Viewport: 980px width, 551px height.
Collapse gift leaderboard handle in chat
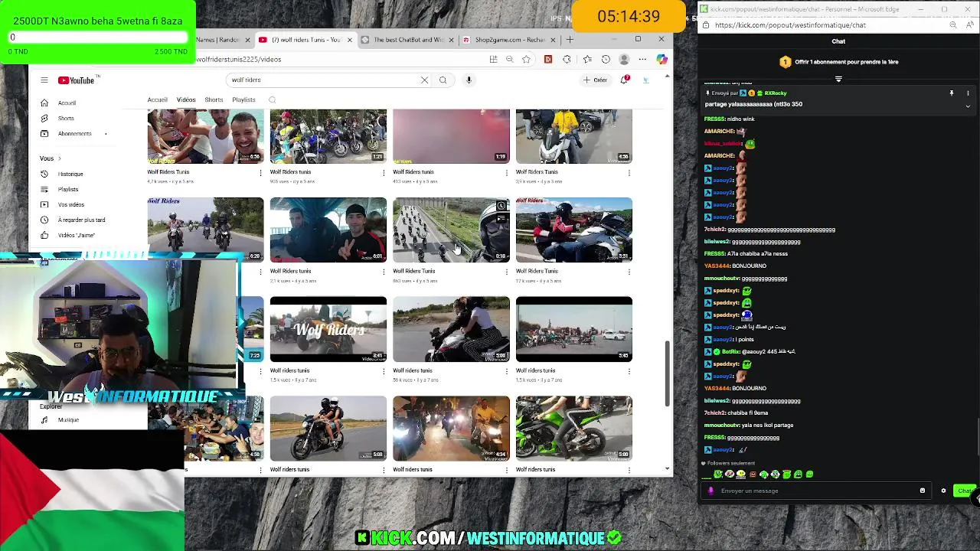coord(838,79)
